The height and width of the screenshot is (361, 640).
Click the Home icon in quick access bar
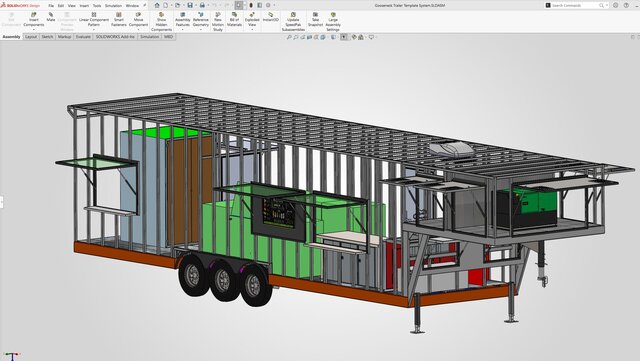click(x=157, y=5)
